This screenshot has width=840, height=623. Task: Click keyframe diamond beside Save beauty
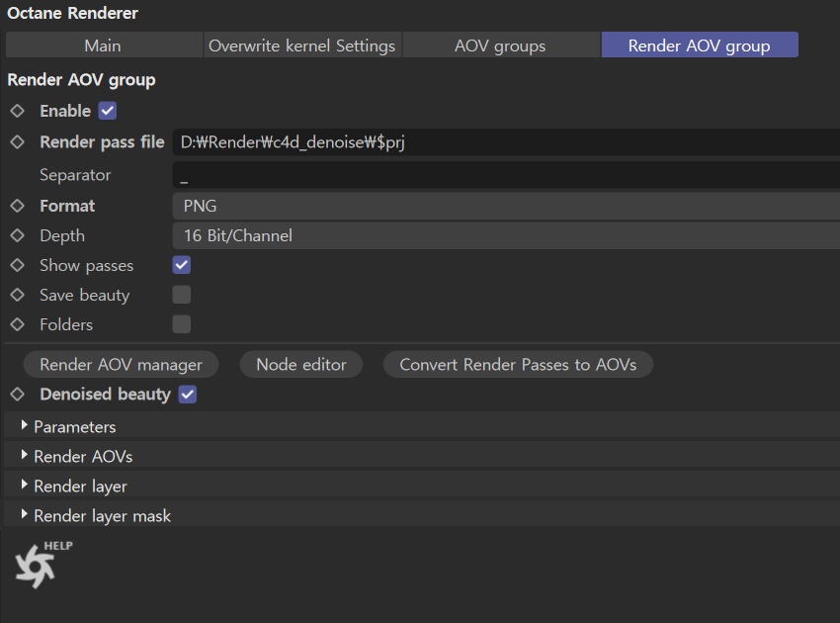[x=18, y=295]
